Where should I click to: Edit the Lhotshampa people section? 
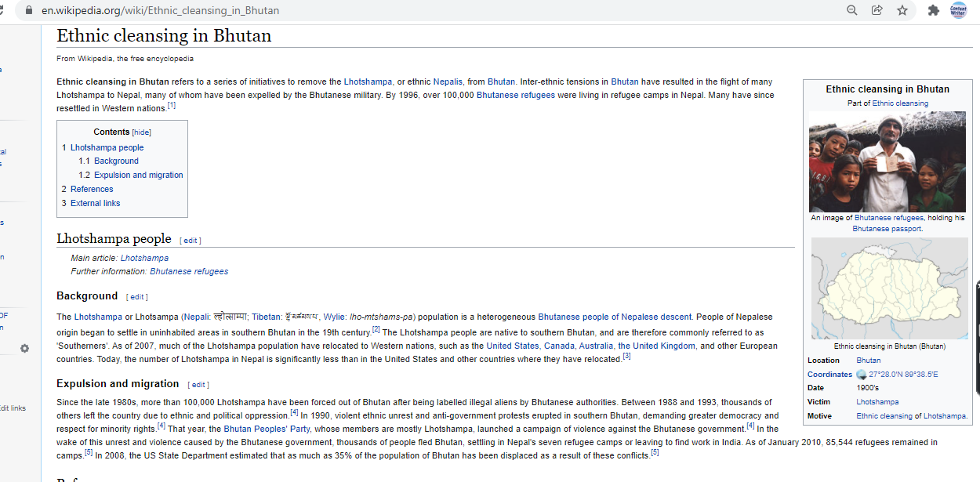coord(191,241)
